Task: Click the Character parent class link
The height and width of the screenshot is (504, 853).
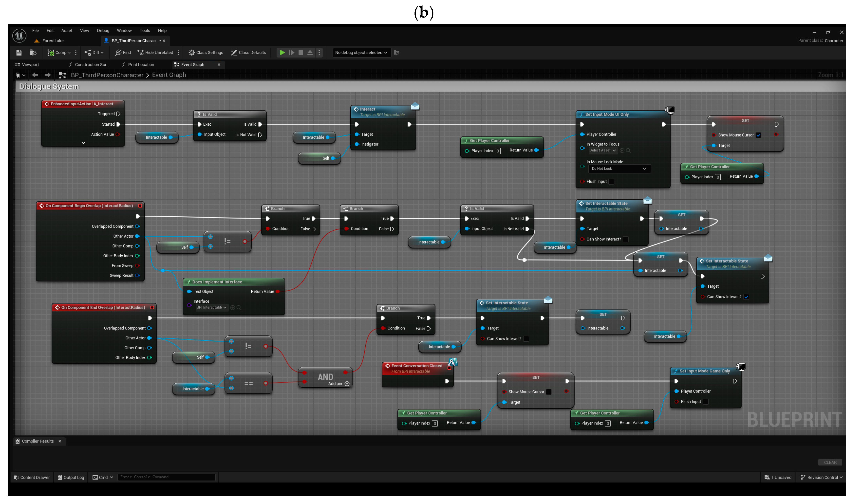Action: pos(834,41)
